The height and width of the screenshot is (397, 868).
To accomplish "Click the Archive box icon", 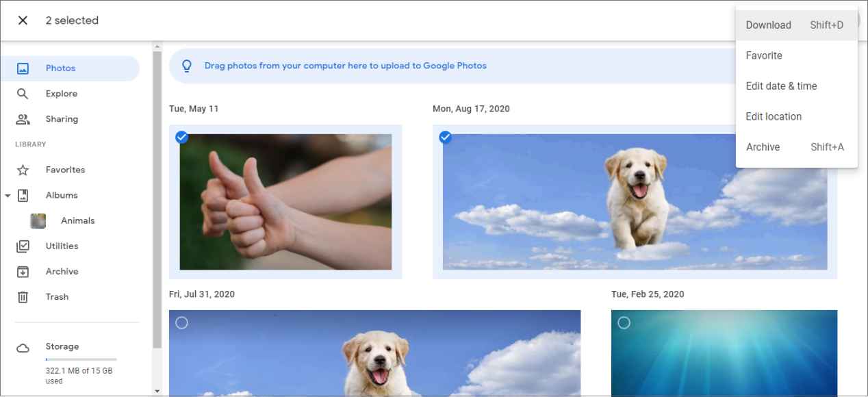I will click(24, 271).
